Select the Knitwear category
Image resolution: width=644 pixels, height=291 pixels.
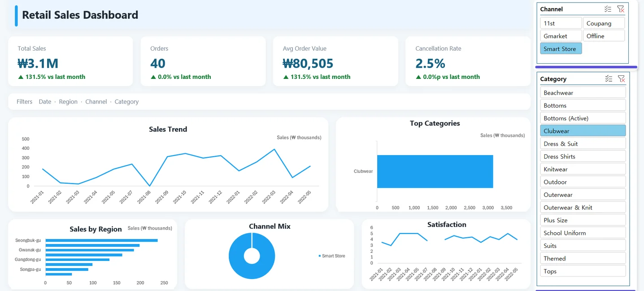point(583,169)
